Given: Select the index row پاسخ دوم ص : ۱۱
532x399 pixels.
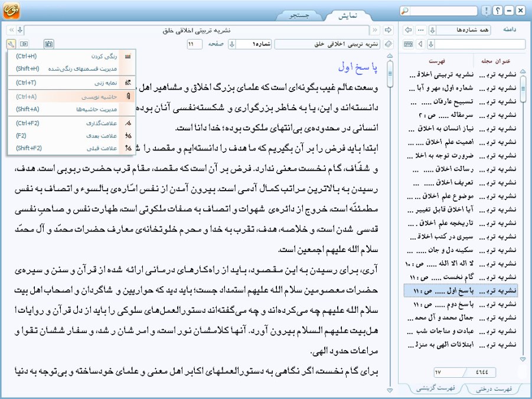Looking at the screenshot, I should (461, 305).
